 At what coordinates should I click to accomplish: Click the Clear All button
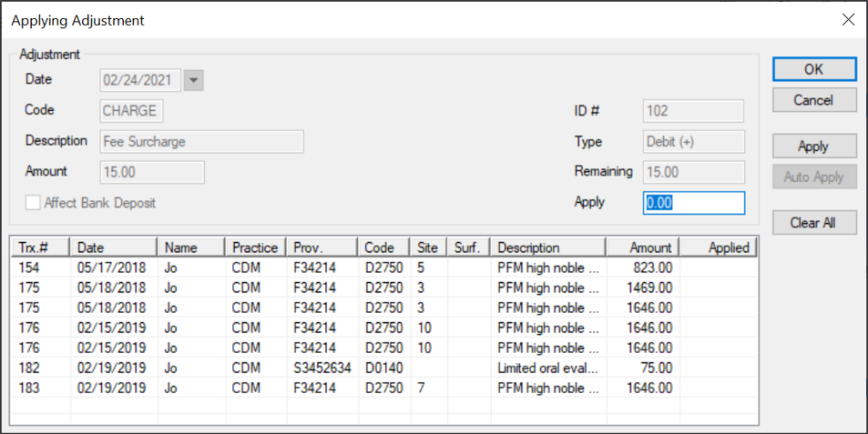(x=813, y=222)
